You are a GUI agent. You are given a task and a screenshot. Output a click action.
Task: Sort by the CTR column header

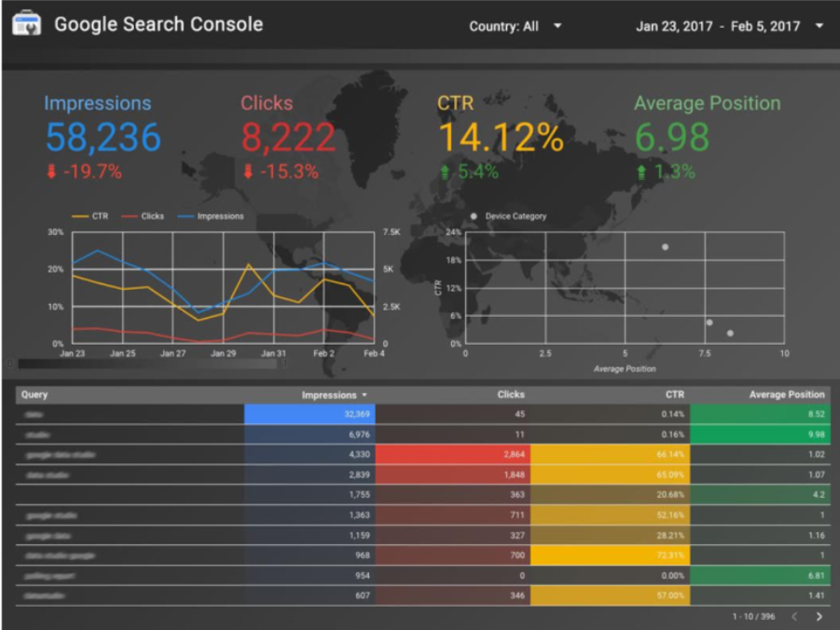coord(675,395)
